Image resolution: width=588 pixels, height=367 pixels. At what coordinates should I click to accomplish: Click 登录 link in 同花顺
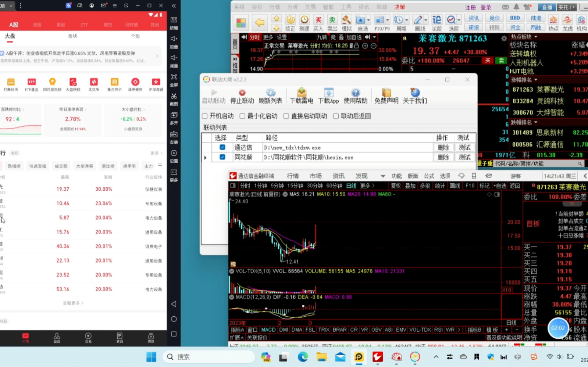coord(486,7)
